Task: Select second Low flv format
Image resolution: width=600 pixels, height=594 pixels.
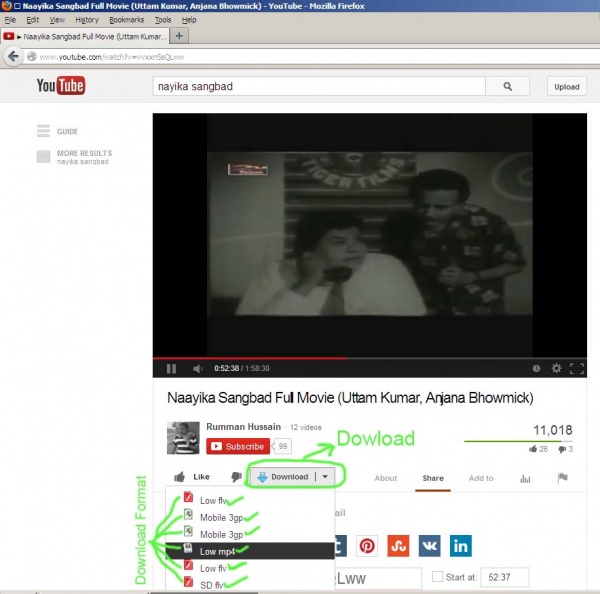Action: point(250,568)
